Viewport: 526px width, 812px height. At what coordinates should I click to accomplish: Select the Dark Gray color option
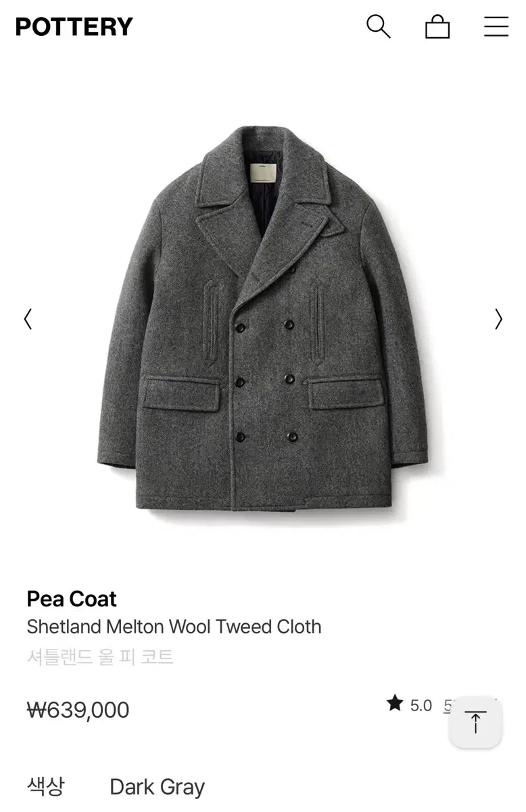[157, 787]
